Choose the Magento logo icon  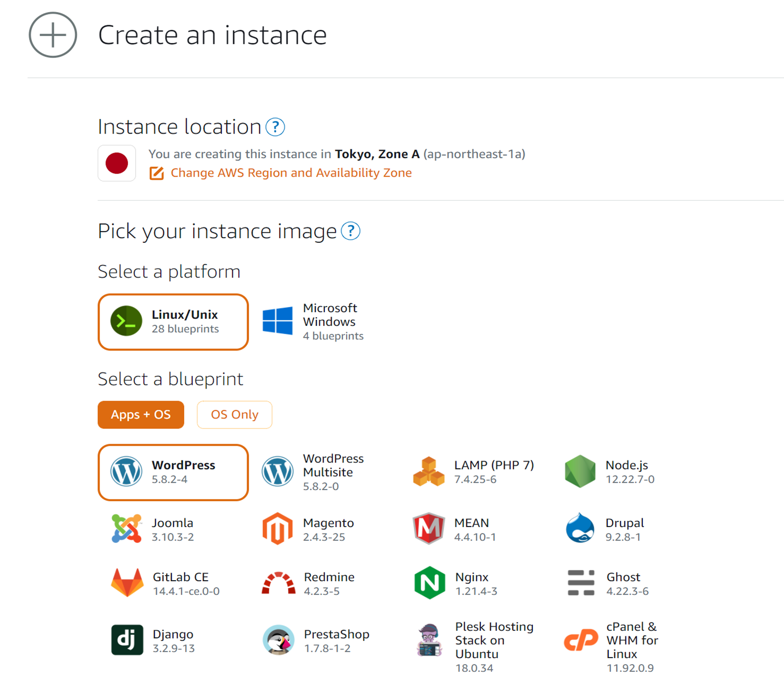[277, 529]
